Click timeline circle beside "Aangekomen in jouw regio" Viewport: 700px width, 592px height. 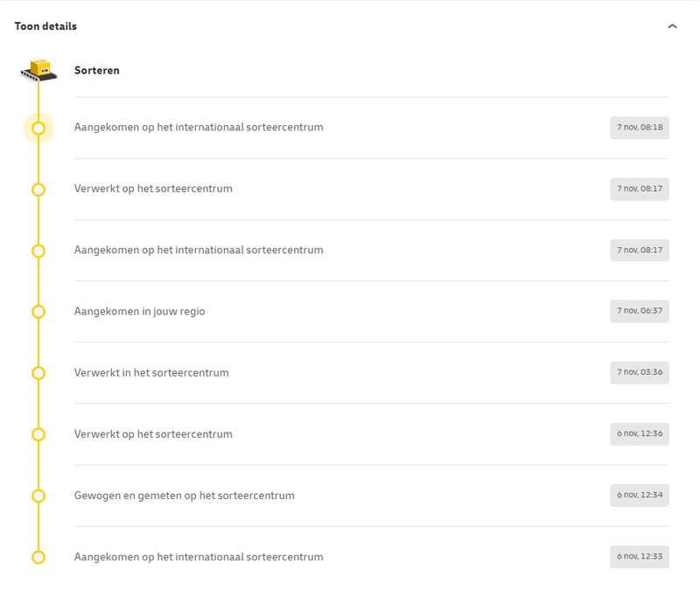click(x=38, y=312)
